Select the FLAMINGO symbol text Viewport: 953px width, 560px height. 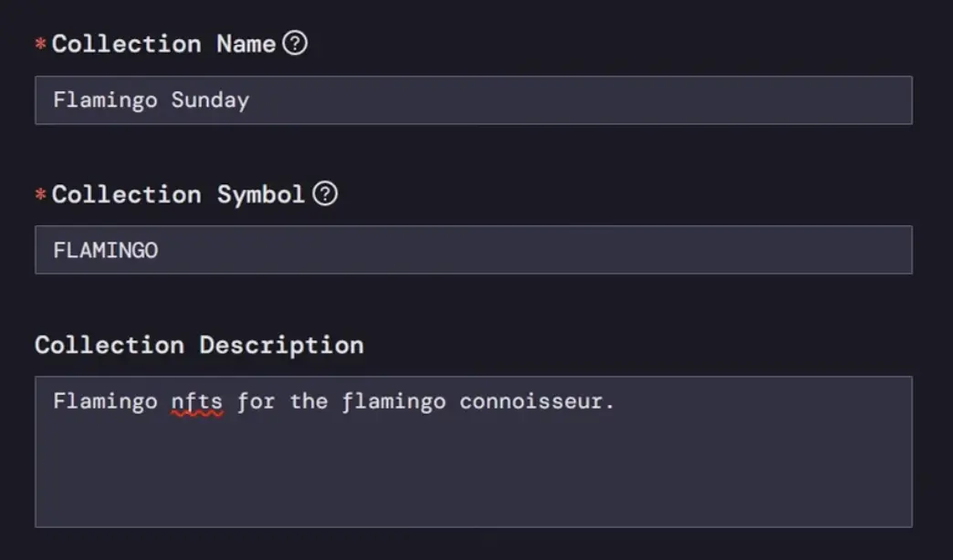pyautogui.click(x=106, y=249)
